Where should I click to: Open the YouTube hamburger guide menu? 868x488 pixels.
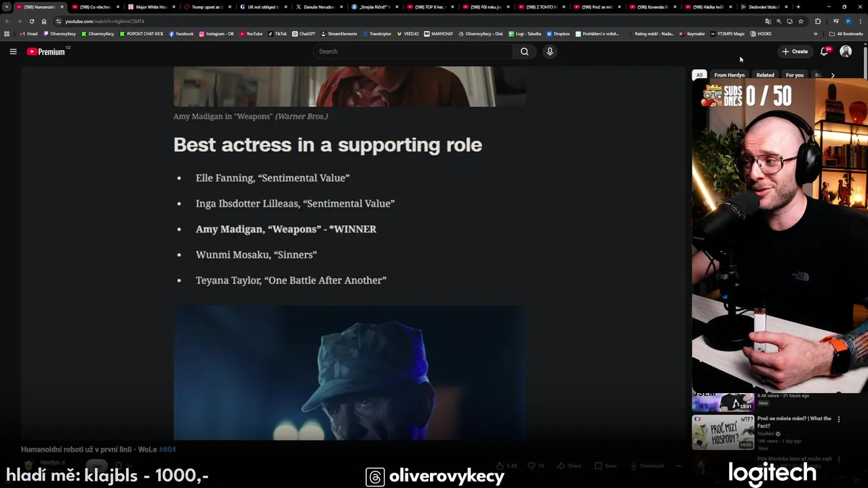(13, 52)
